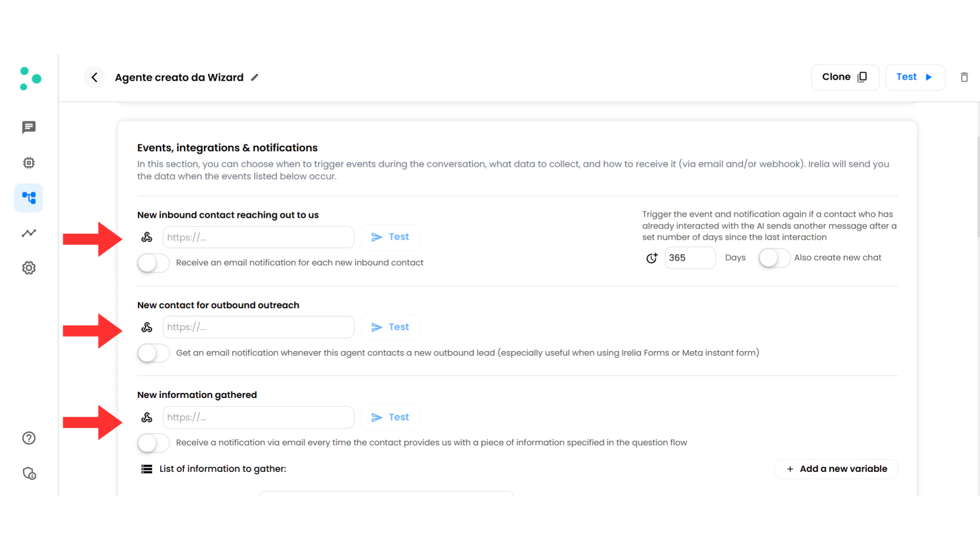Enable email notification for outbound lead

click(x=153, y=353)
